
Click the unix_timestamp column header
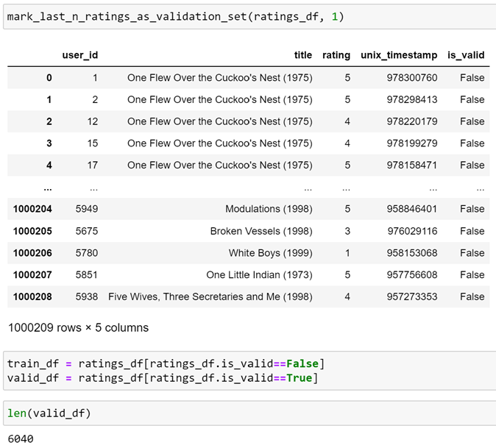click(x=399, y=55)
